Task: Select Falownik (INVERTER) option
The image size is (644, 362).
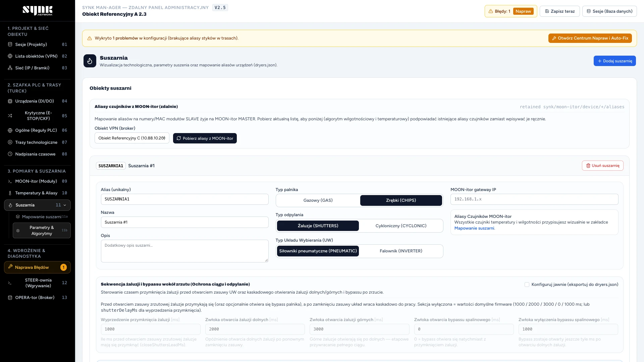Action: tap(401, 251)
